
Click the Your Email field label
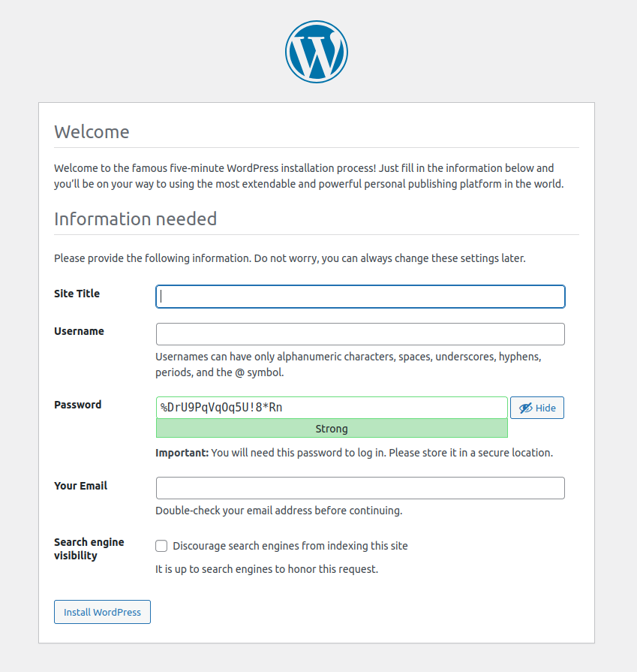coord(80,486)
